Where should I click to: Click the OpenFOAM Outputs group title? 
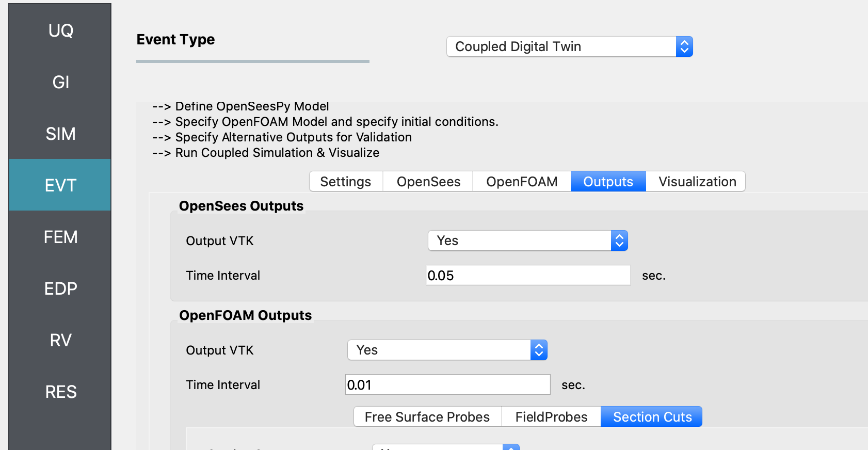245,315
